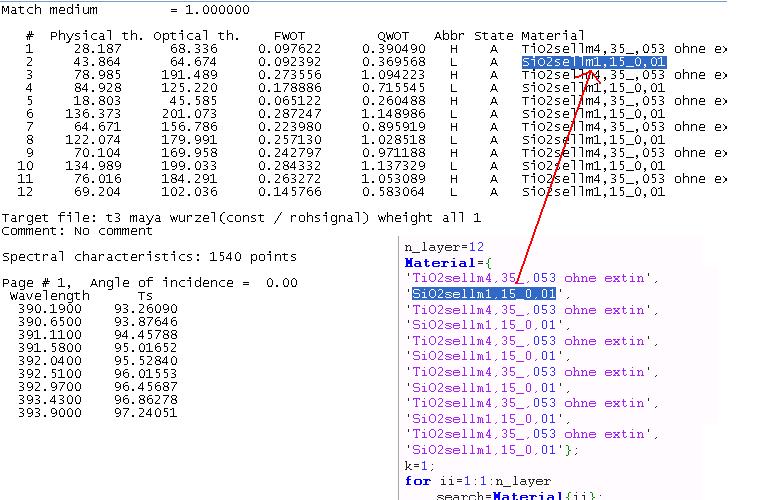Screen dimensions: 759x500
Task: Click the physical thickness 69.204 in layer 12
Action: coord(100,192)
